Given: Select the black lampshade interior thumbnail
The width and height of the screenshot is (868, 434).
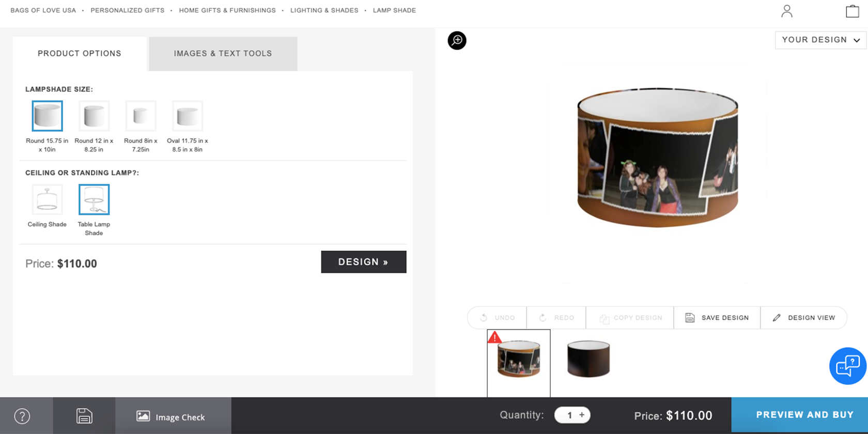Looking at the screenshot, I should (588, 359).
